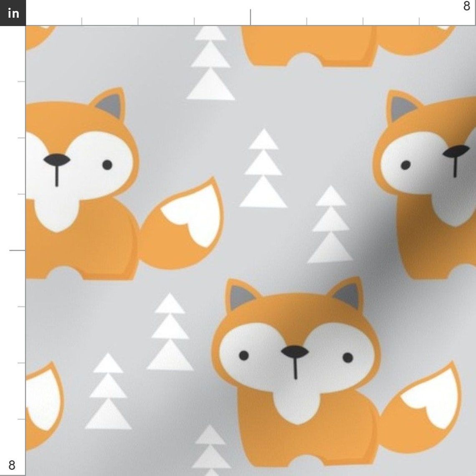Click the '8' label at bottom left
This screenshot has width=476, height=476.
[11, 464]
